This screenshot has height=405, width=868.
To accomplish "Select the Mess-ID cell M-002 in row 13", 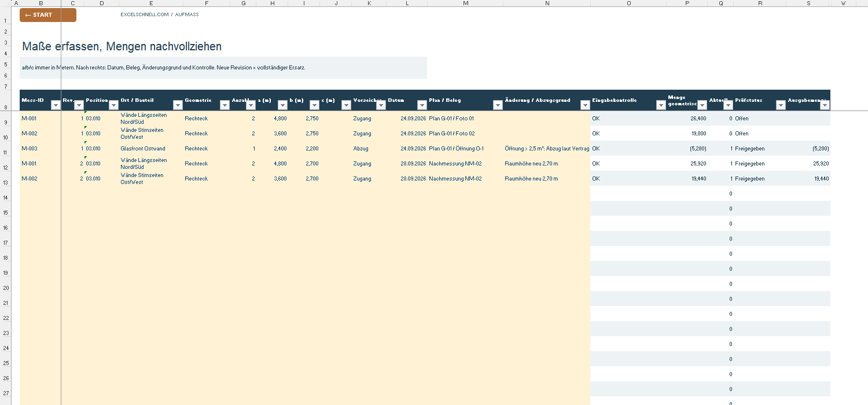I will (x=41, y=179).
